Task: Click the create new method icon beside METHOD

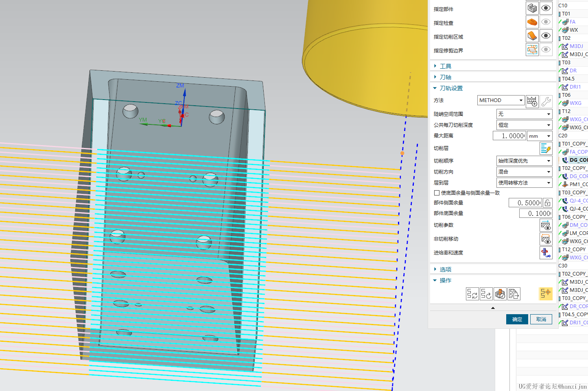Action: [532, 101]
